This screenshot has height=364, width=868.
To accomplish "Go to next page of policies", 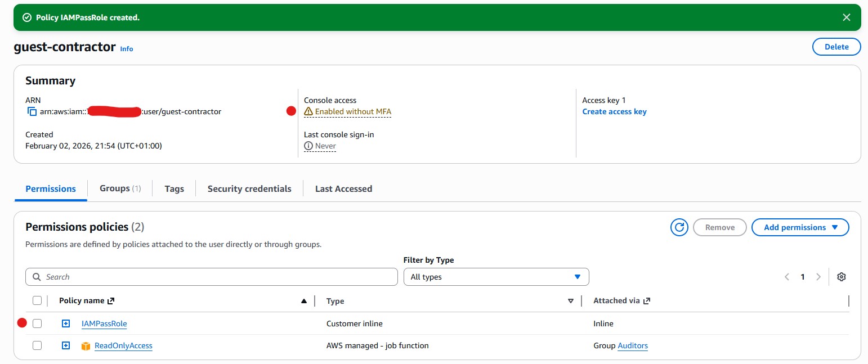I will pyautogui.click(x=818, y=277).
